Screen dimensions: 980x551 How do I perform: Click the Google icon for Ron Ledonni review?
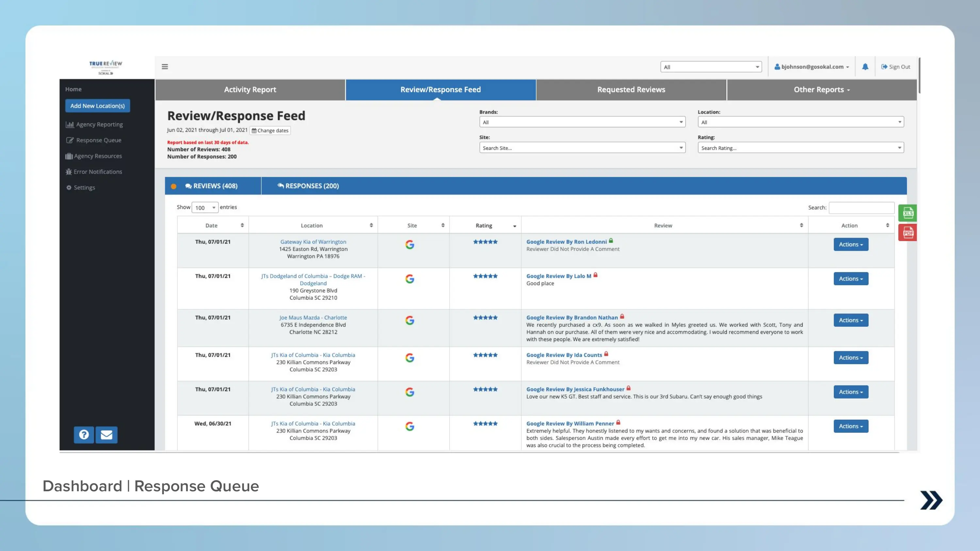click(x=409, y=244)
